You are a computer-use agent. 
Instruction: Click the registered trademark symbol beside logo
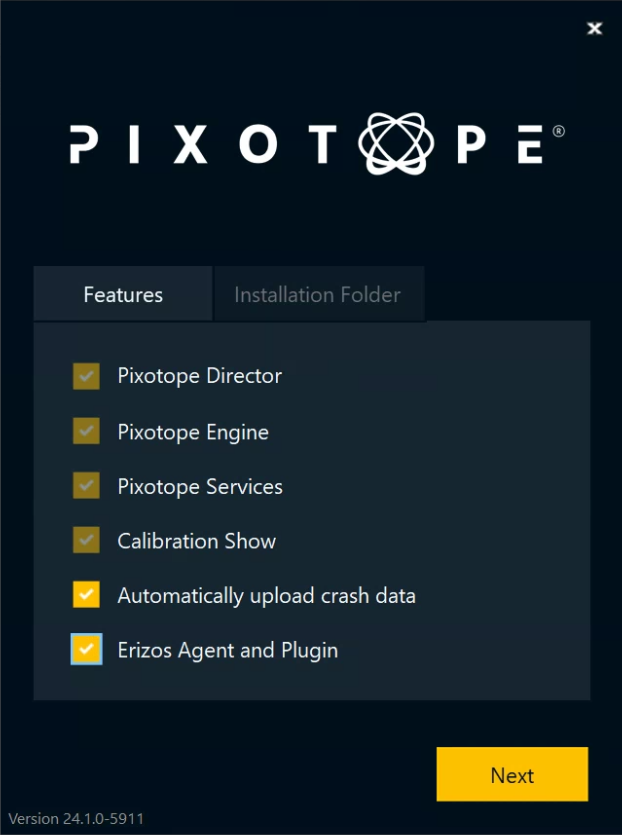tap(558, 131)
